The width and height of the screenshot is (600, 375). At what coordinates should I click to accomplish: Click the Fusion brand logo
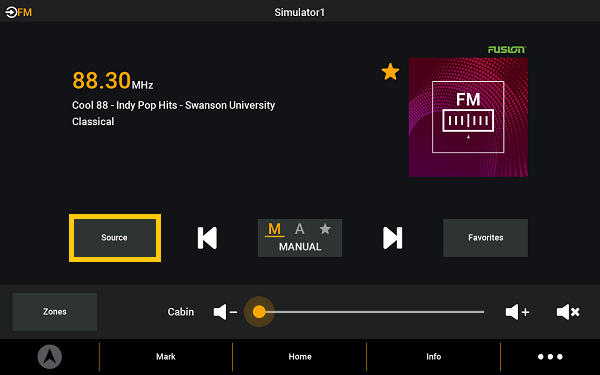pos(507,49)
